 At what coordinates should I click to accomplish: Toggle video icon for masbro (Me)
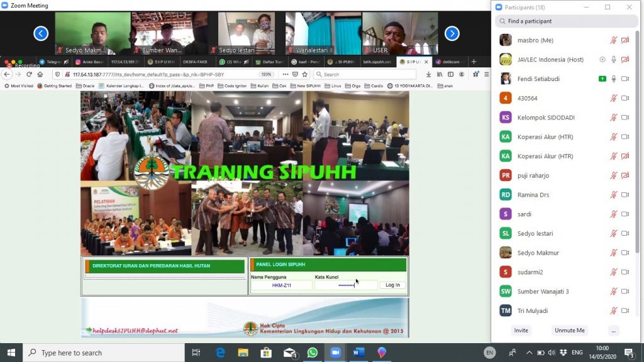point(625,40)
